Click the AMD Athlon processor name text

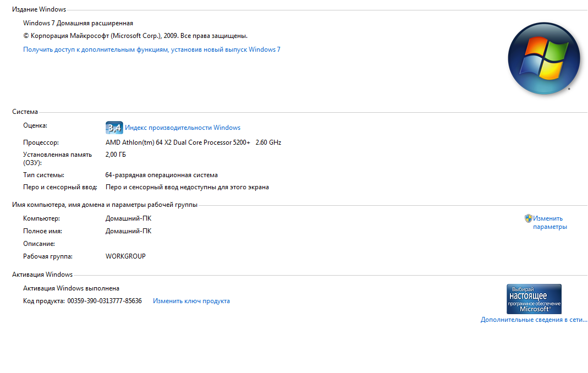click(x=178, y=142)
